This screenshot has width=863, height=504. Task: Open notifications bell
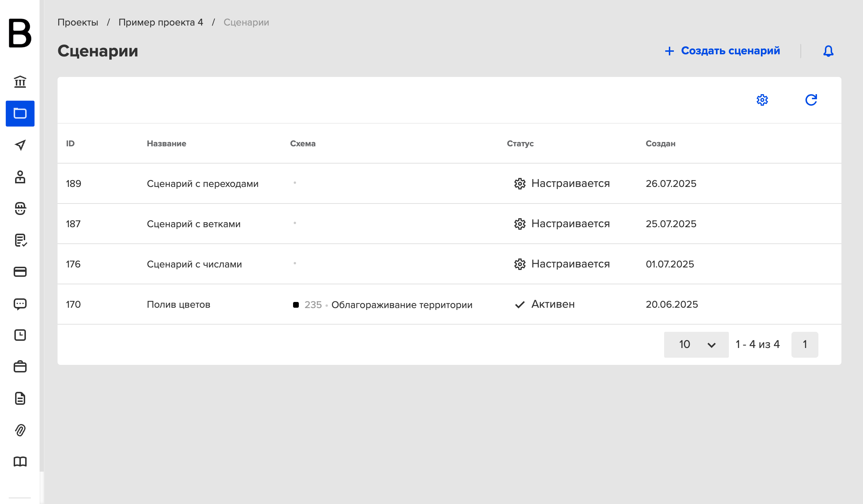[x=828, y=51]
